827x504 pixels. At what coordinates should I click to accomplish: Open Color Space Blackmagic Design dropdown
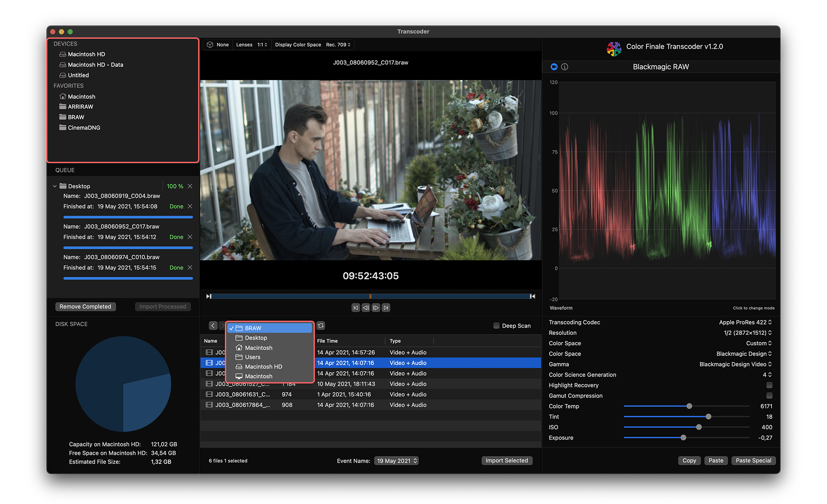point(744,354)
